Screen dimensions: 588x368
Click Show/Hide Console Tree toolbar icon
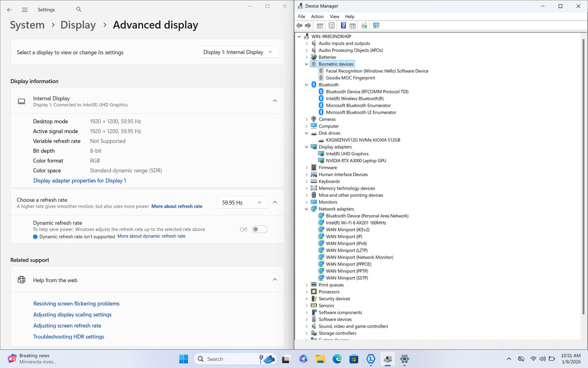pyautogui.click(x=320, y=25)
